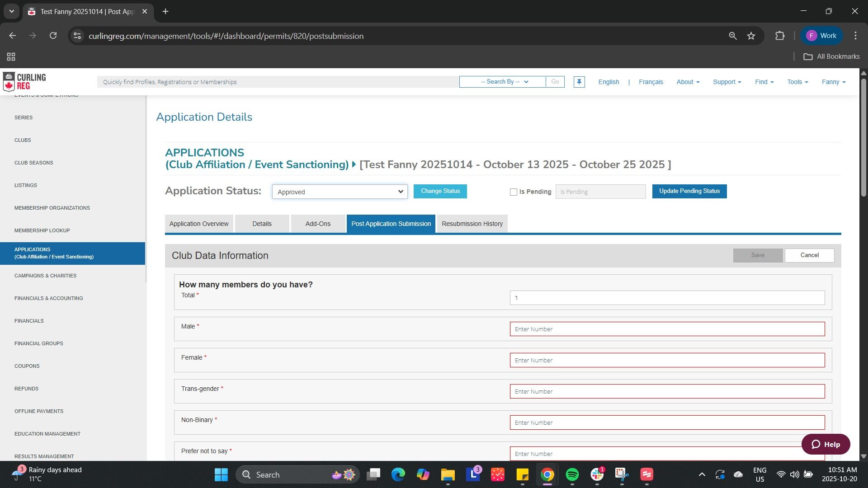
Task: Select Membership Lookup in the sidebar
Action: click(x=42, y=230)
